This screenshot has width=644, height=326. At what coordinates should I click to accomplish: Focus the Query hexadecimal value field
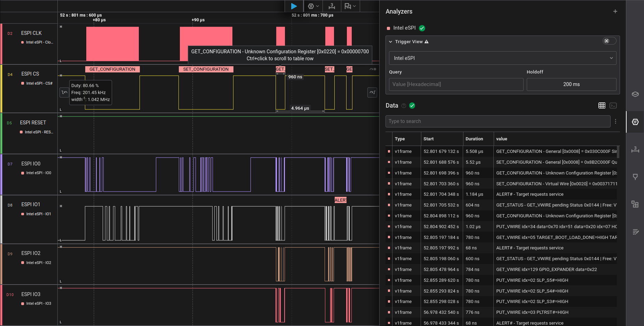(x=456, y=84)
